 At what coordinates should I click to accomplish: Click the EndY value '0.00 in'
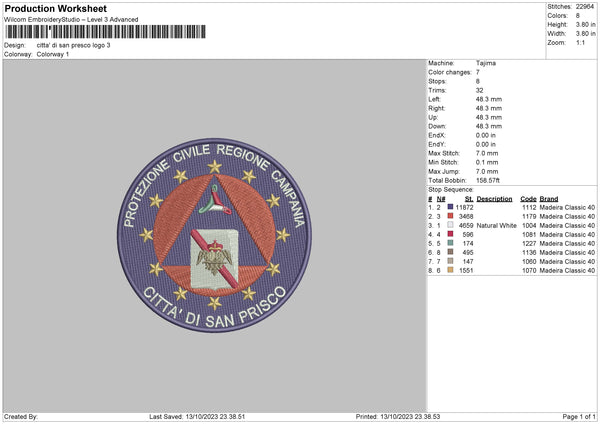click(x=486, y=144)
